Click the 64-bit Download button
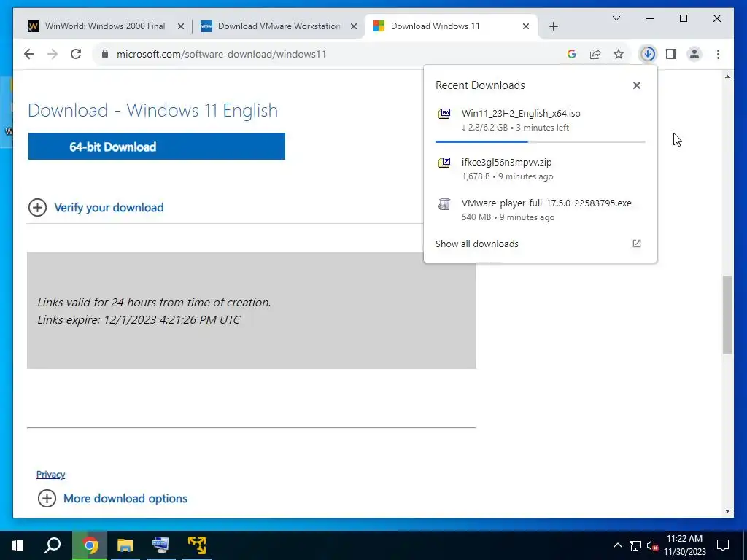The width and height of the screenshot is (747, 560). click(157, 146)
